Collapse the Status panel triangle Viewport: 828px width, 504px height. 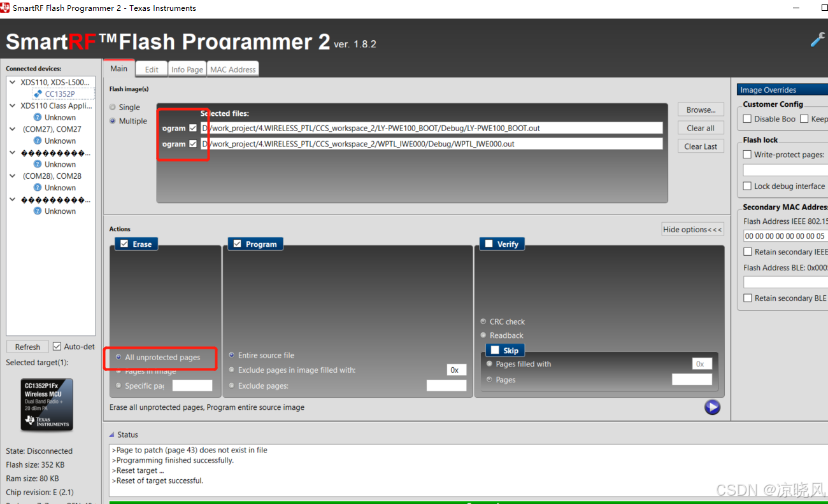pos(111,435)
